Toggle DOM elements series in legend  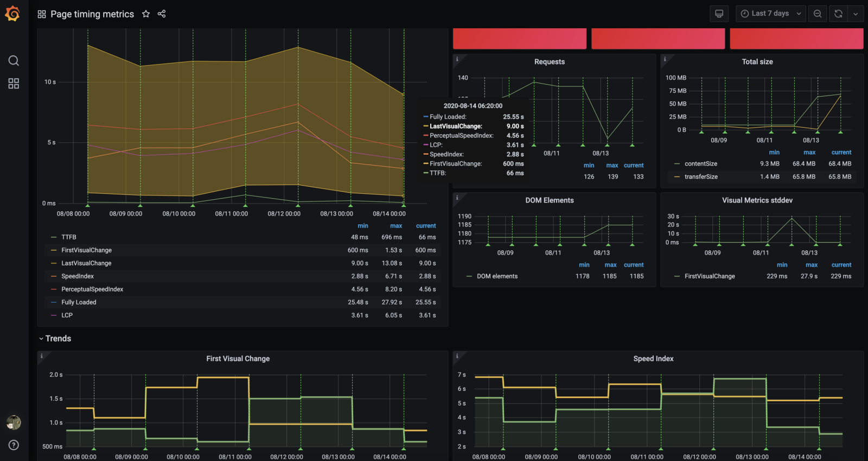(x=497, y=276)
